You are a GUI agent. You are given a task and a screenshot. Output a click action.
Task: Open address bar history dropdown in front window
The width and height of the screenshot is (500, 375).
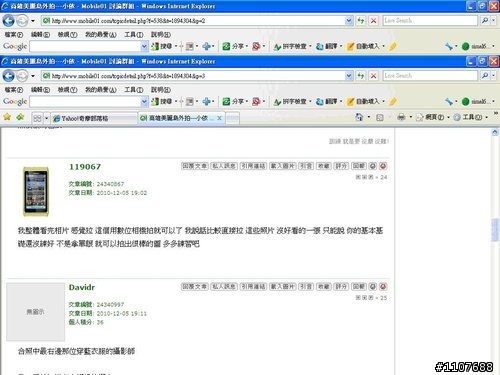[349, 76]
